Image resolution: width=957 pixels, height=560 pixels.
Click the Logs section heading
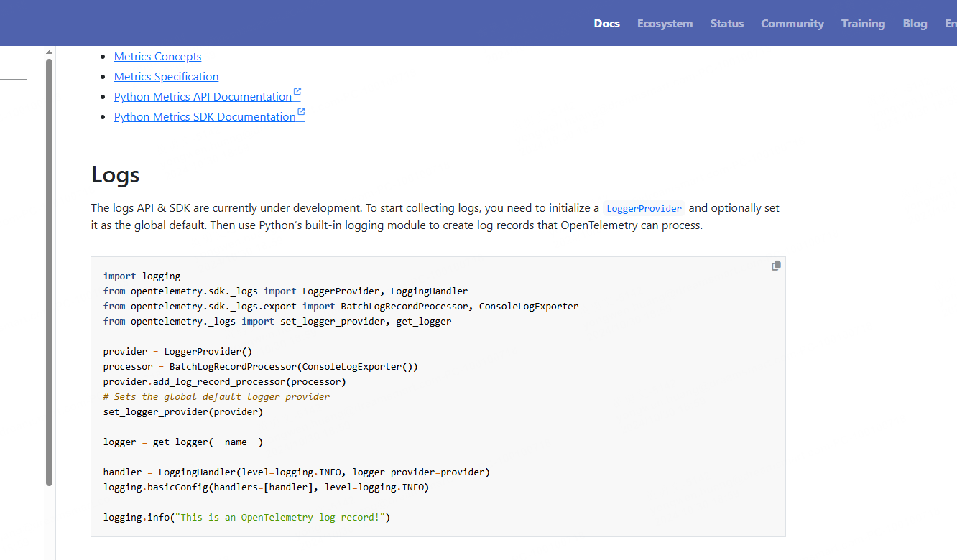115,175
